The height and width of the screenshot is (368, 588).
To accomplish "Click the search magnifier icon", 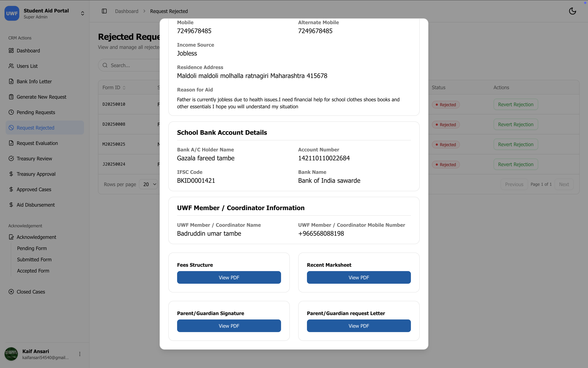I will point(105,65).
